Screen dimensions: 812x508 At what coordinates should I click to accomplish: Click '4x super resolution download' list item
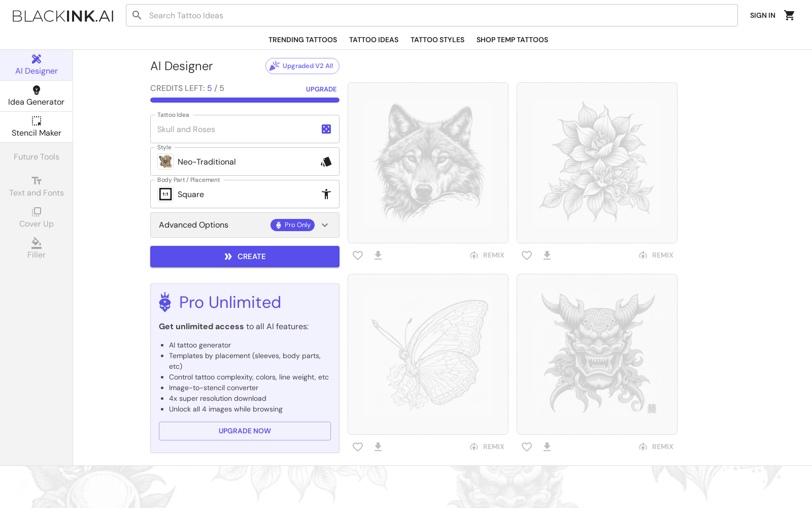point(218,398)
